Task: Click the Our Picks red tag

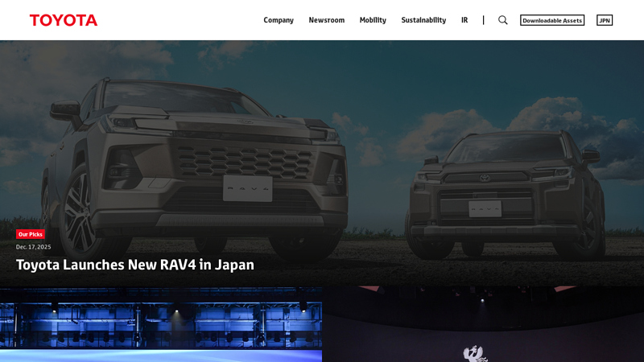Action: pos(31,234)
